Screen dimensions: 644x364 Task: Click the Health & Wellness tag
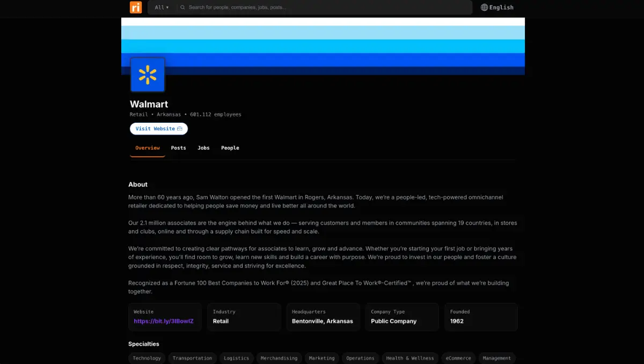coord(410,358)
